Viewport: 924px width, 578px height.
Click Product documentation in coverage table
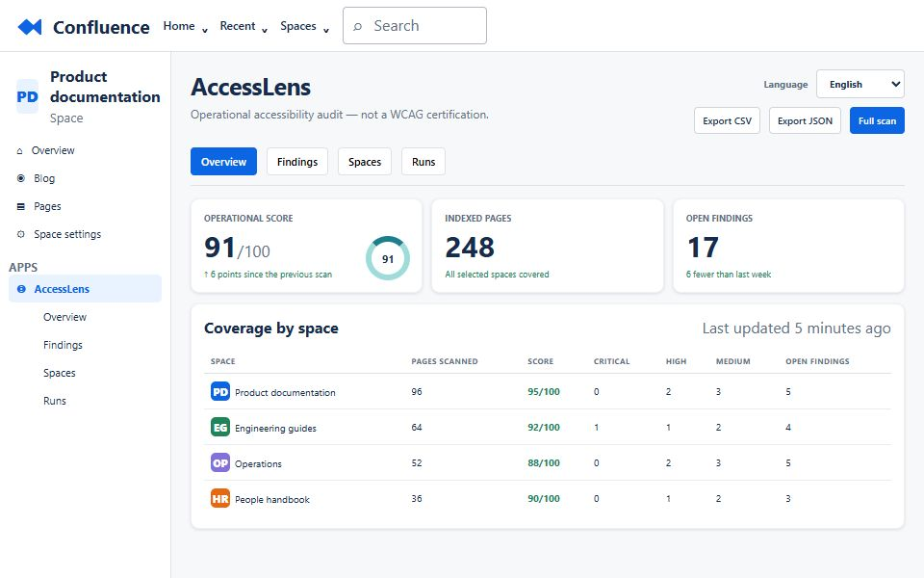285,393
